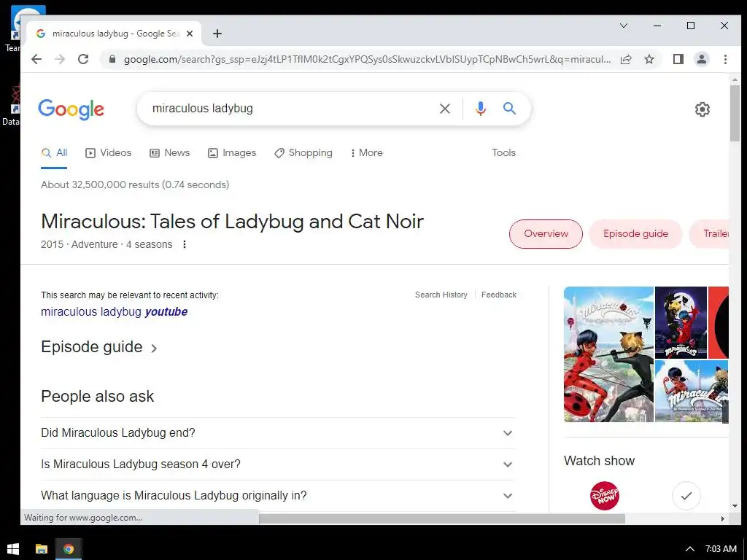Open the tab search chevron
Screen dimensions: 747x560
tap(624, 26)
